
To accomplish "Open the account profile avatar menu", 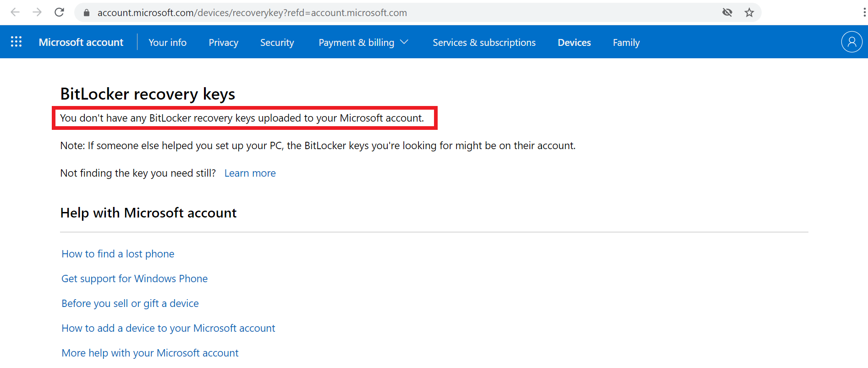I will pos(852,42).
